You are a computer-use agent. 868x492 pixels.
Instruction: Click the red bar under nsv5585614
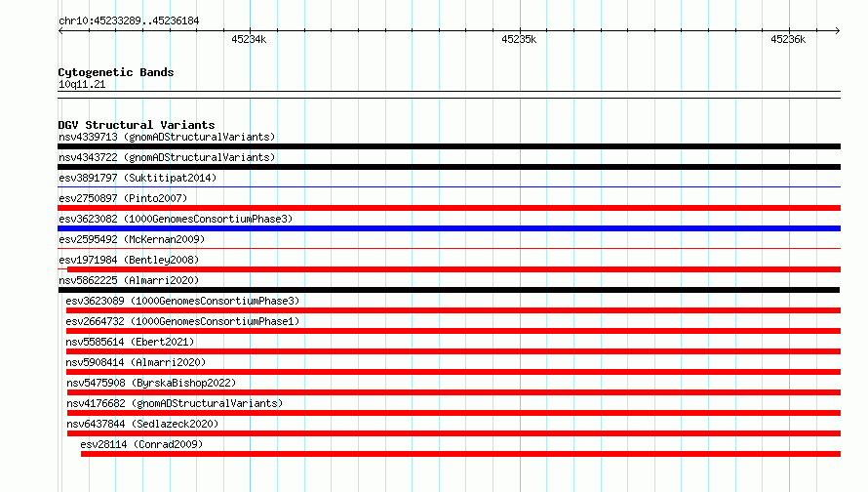click(453, 351)
